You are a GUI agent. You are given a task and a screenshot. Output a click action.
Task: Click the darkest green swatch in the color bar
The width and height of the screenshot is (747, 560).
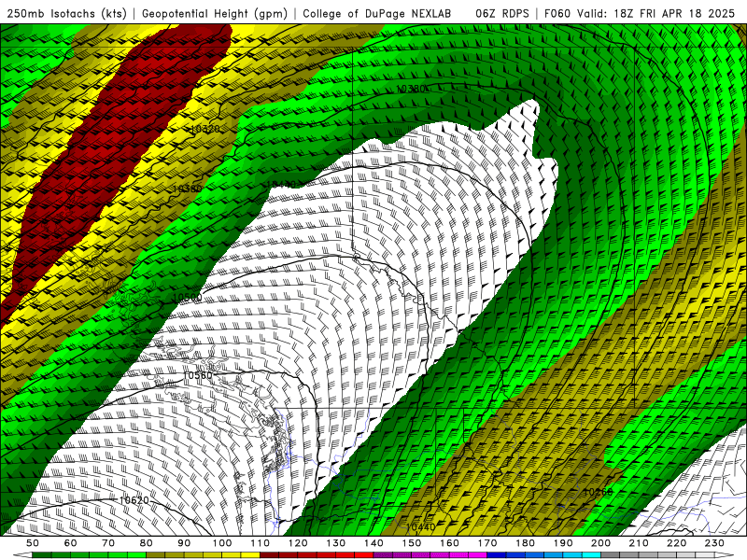(x=42, y=555)
